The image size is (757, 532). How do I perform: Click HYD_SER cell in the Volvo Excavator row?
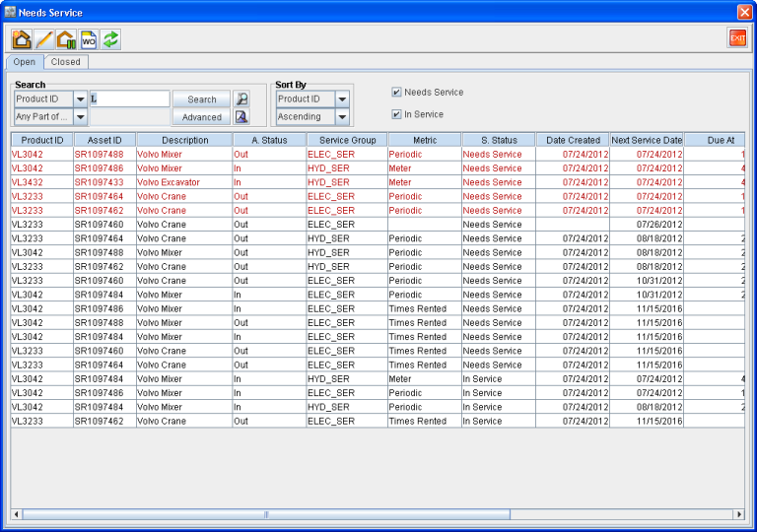coord(347,182)
